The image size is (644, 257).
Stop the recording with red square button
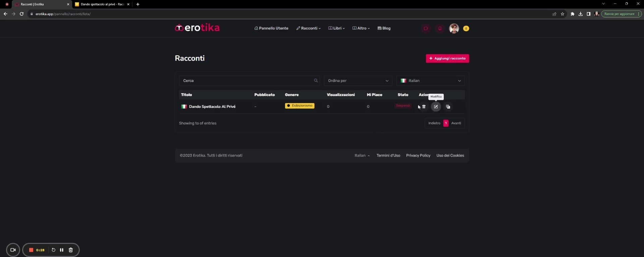[31, 250]
